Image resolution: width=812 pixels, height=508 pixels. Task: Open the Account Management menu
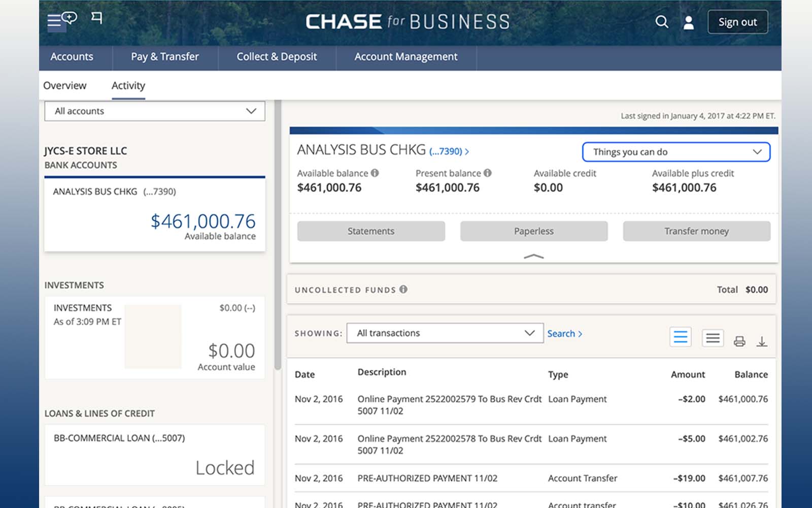click(406, 57)
